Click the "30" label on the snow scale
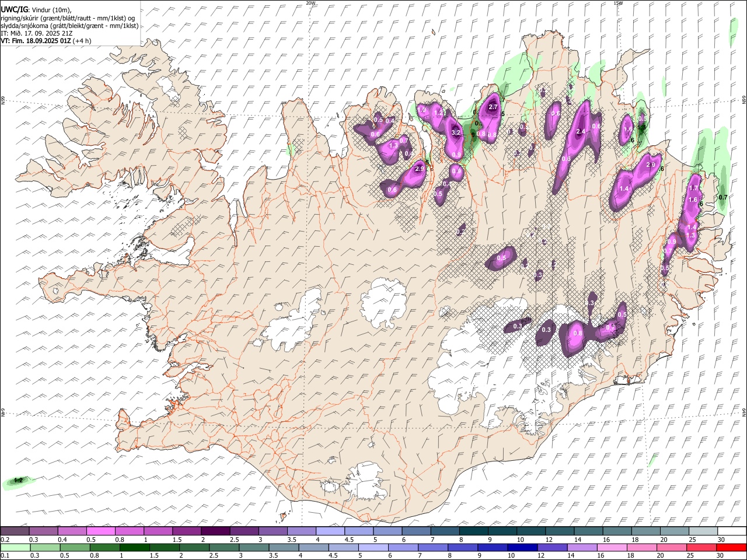The height and width of the screenshot is (560, 747). coord(721,540)
